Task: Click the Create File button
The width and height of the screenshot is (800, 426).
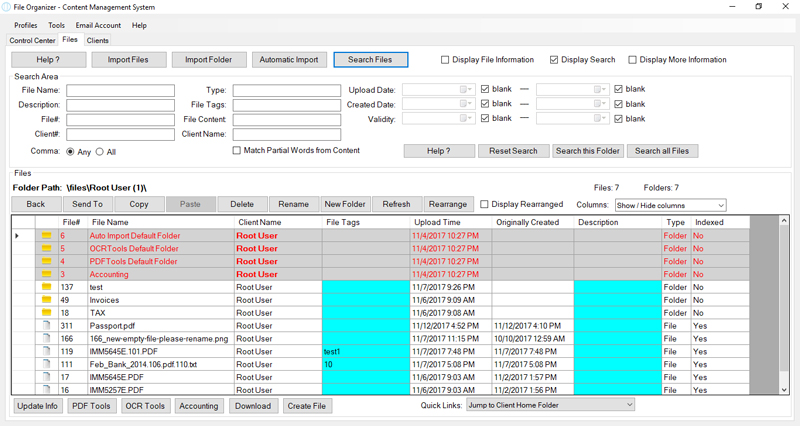Action: tap(307, 406)
